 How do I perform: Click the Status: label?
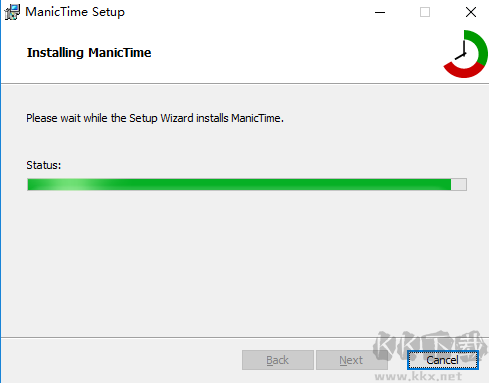pyautogui.click(x=44, y=165)
